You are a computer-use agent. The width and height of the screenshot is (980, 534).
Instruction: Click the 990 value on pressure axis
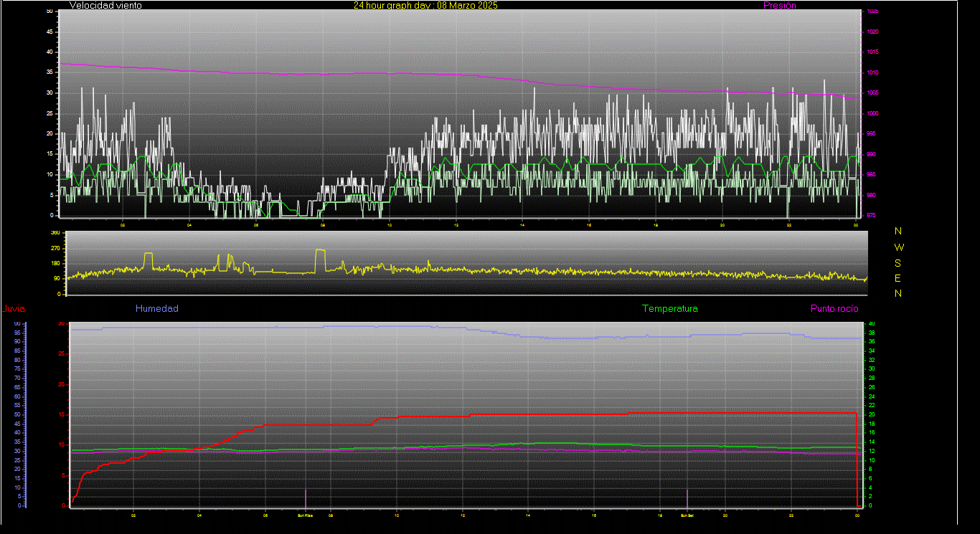[870, 154]
